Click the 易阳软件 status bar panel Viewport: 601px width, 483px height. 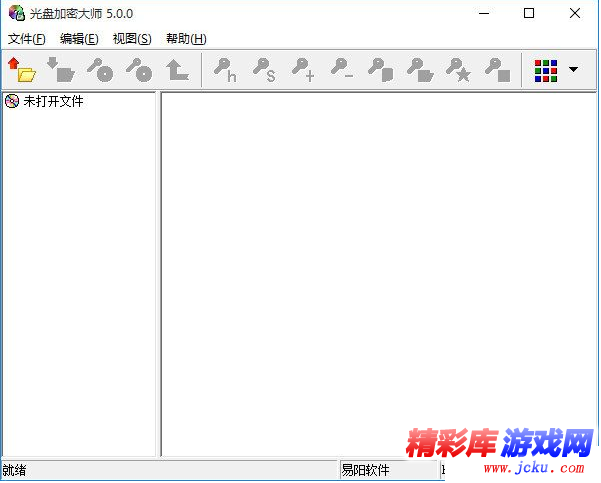pyautogui.click(x=388, y=470)
